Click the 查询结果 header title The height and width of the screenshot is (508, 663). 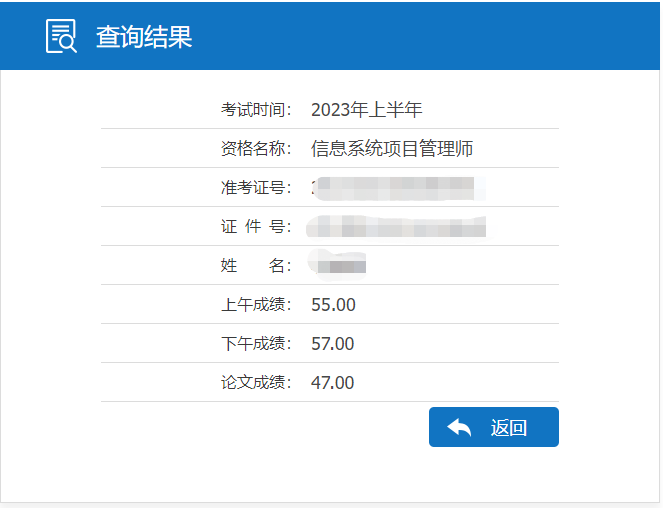(x=144, y=37)
